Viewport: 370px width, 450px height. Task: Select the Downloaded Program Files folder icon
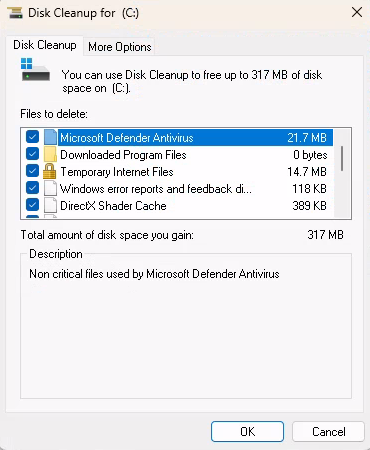[x=50, y=154]
